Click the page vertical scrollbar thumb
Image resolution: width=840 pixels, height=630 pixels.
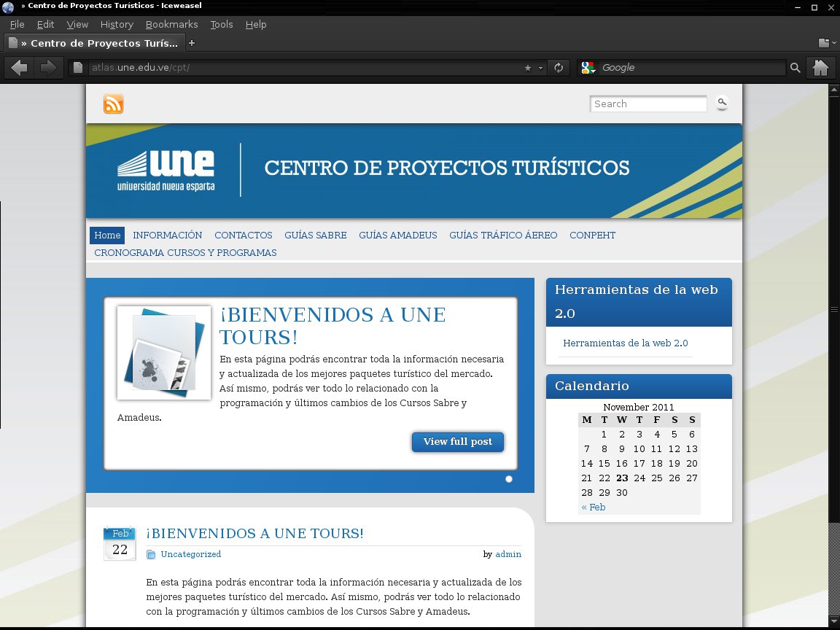pos(834,310)
